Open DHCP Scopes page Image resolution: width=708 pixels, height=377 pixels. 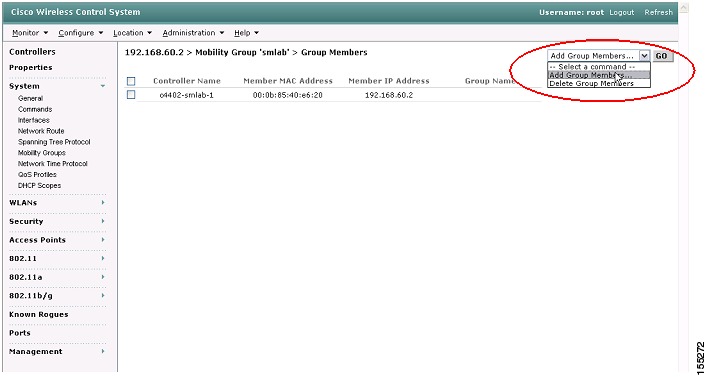pyautogui.click(x=39, y=186)
